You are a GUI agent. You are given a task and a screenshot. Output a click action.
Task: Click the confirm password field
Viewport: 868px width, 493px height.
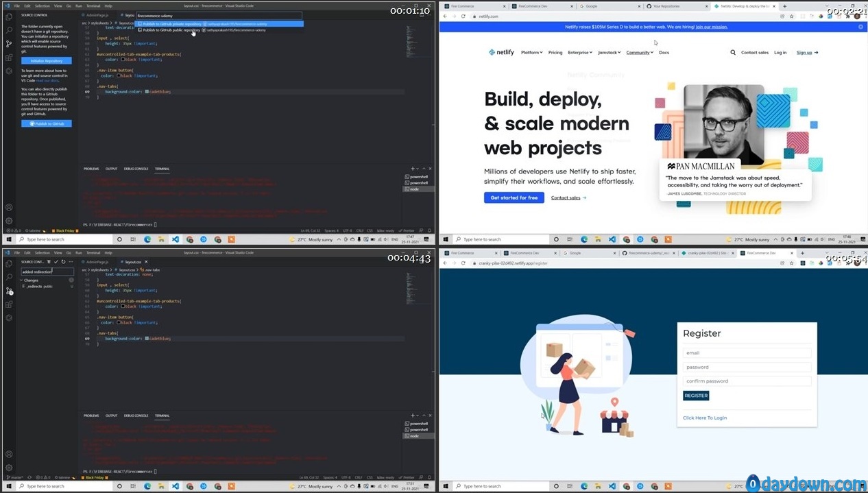747,381
